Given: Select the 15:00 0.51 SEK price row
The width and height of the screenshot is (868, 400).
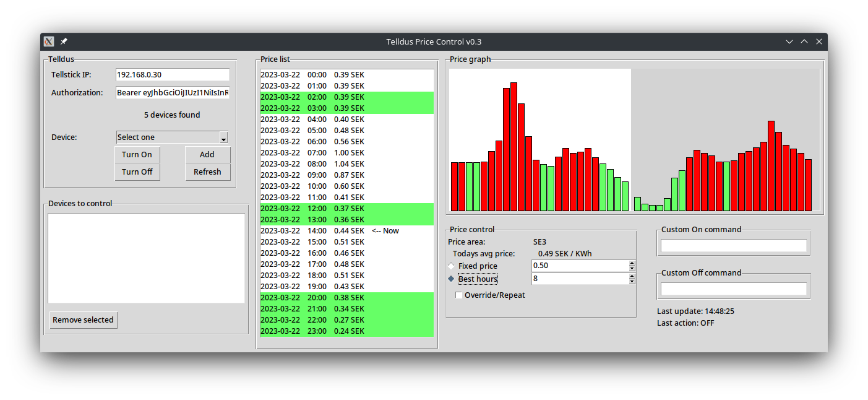Looking at the screenshot, I should pyautogui.click(x=347, y=241).
